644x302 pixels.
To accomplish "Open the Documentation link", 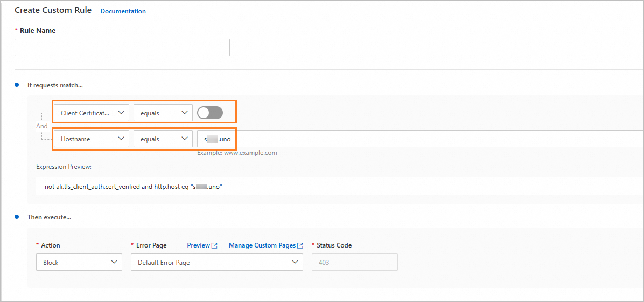I will [123, 11].
